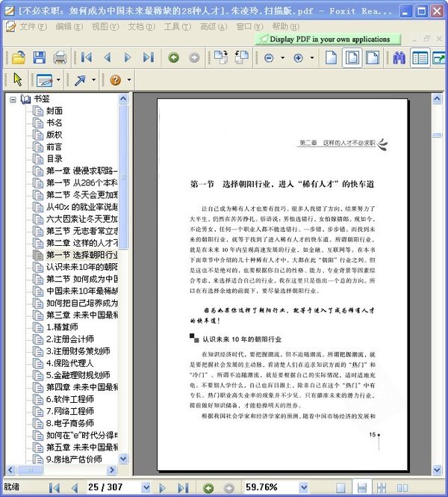Click the green arrow window icon at toolbar end
Image resolution: width=448 pixels, height=497 pixels.
(440, 58)
